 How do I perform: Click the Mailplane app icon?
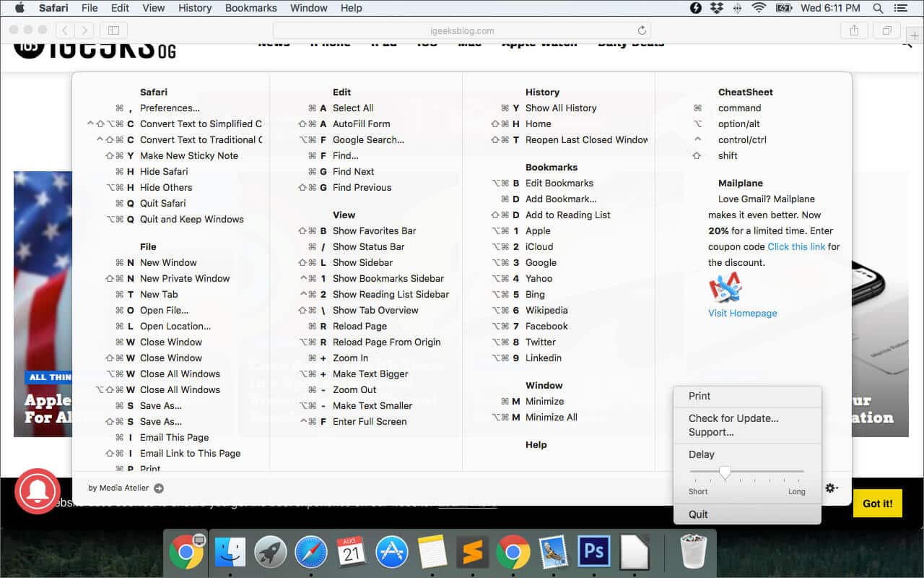tap(725, 288)
